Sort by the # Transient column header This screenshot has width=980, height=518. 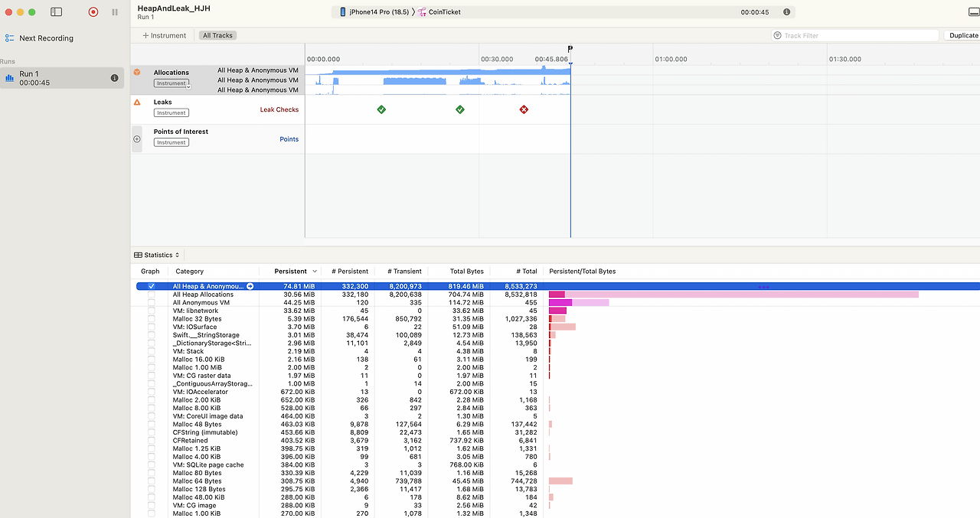[405, 271]
